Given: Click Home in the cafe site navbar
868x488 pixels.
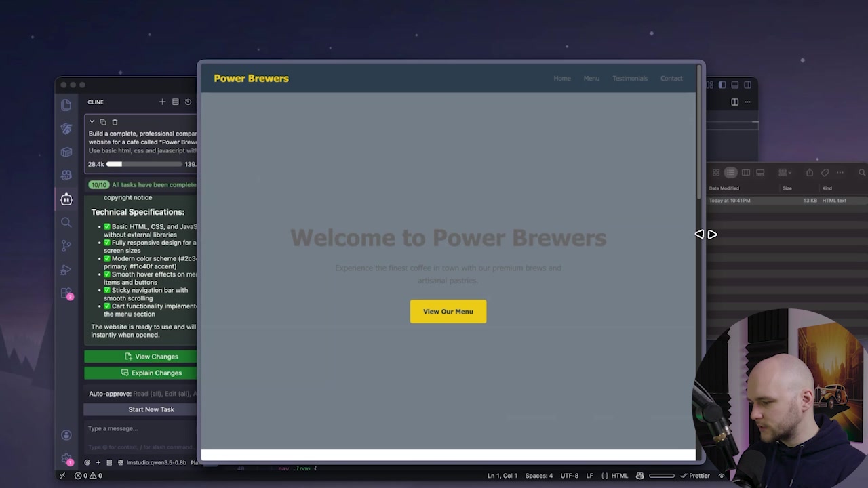Looking at the screenshot, I should click(x=561, y=78).
